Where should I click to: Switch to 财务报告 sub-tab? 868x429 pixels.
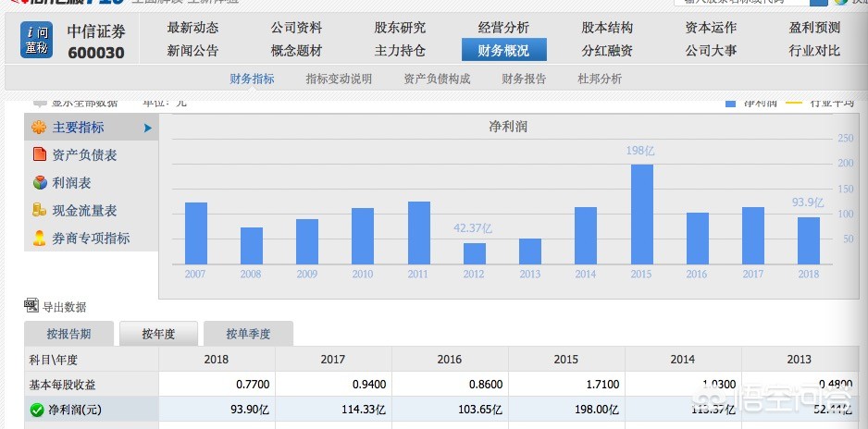click(x=524, y=79)
